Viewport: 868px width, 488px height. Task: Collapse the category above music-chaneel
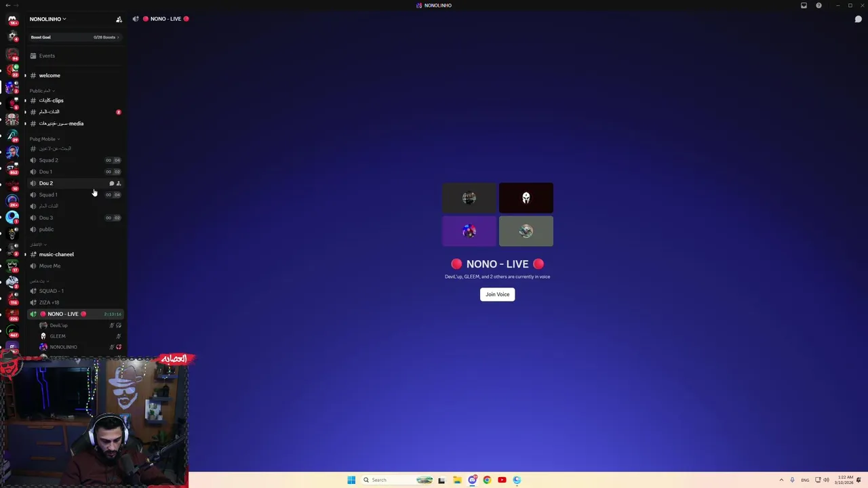coord(37,244)
